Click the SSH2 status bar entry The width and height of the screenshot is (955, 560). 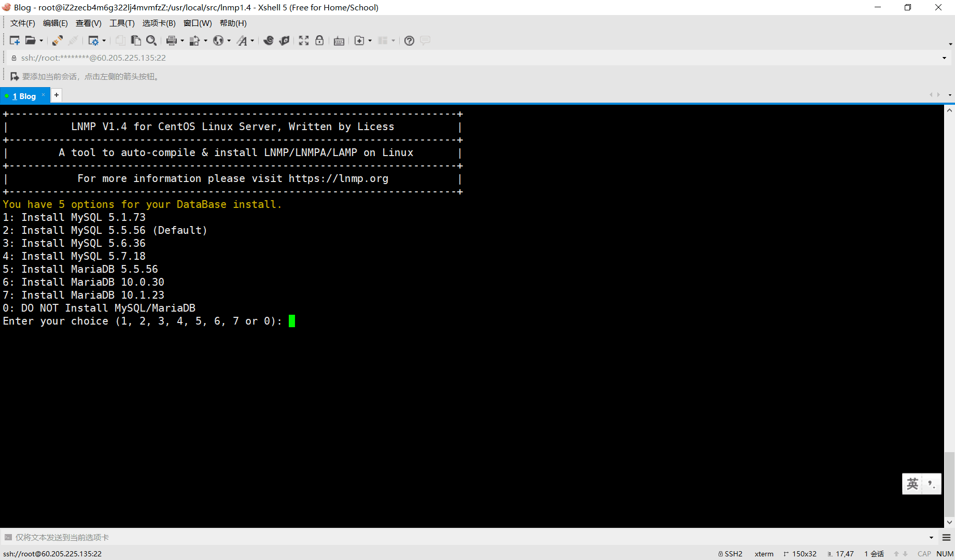(x=731, y=554)
